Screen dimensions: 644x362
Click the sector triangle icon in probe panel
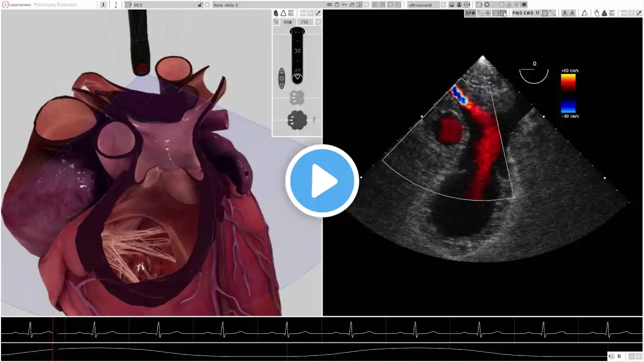click(x=283, y=13)
